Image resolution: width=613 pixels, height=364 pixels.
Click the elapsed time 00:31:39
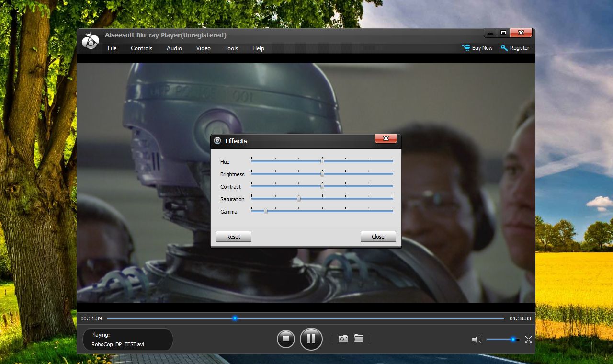[x=91, y=318]
